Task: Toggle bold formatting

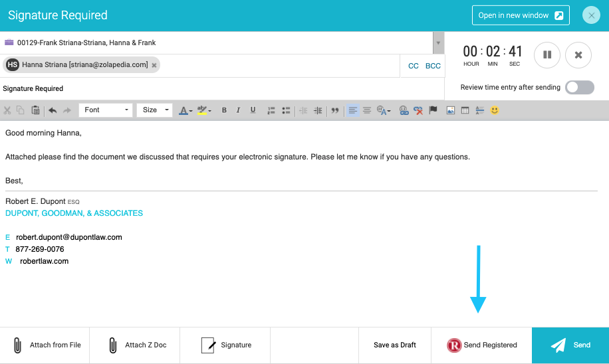Action: click(224, 110)
